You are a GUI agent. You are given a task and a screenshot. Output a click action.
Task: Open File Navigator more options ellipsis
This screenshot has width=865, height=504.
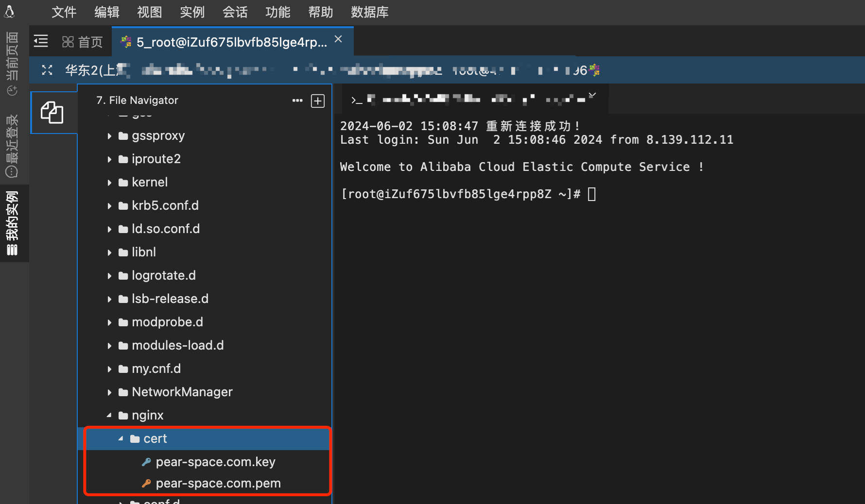point(297,101)
